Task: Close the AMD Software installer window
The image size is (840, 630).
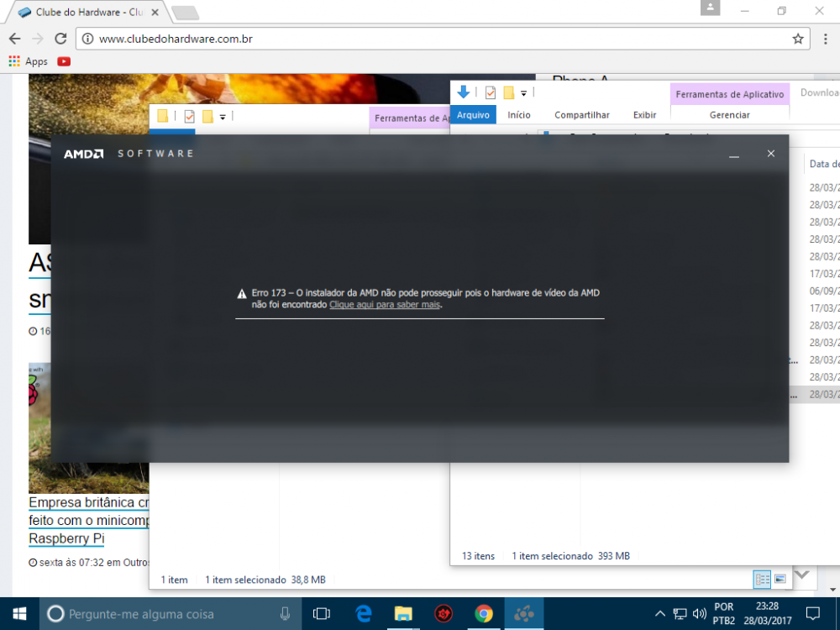Action: point(771,154)
